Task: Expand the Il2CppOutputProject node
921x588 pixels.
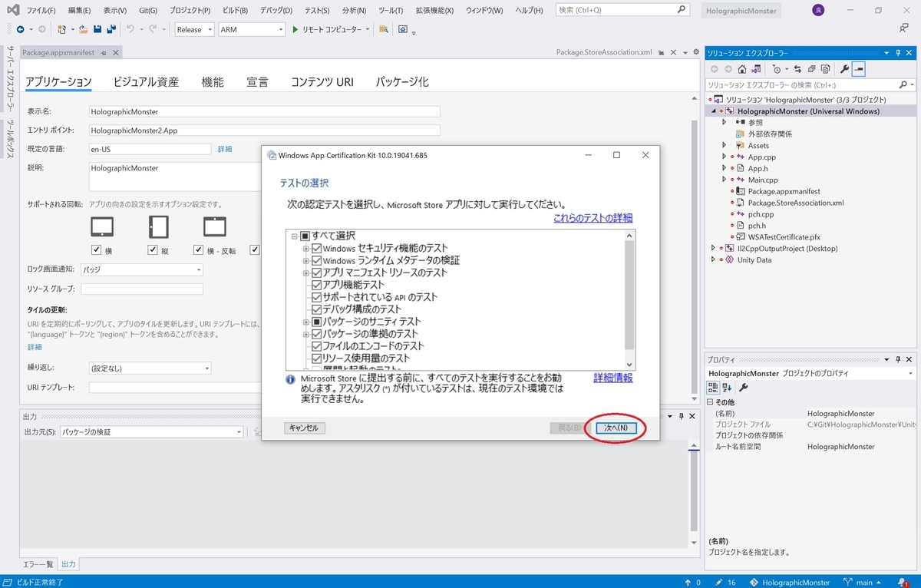Action: 713,249
